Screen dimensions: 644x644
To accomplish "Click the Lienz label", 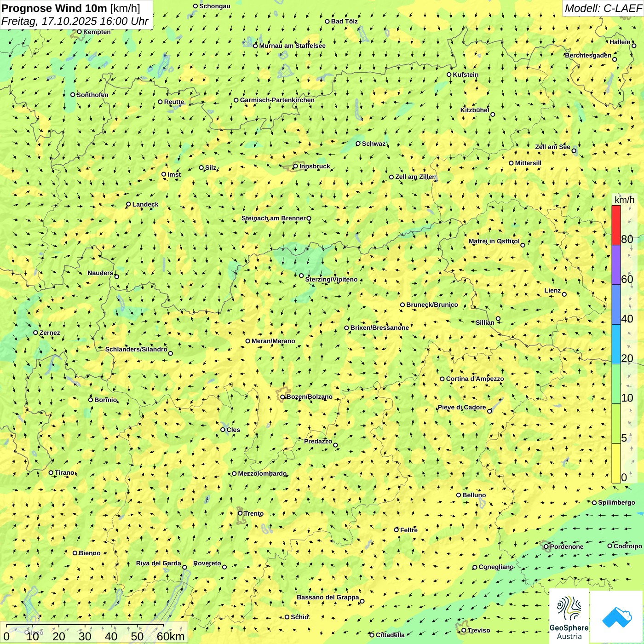I will coord(552,290).
